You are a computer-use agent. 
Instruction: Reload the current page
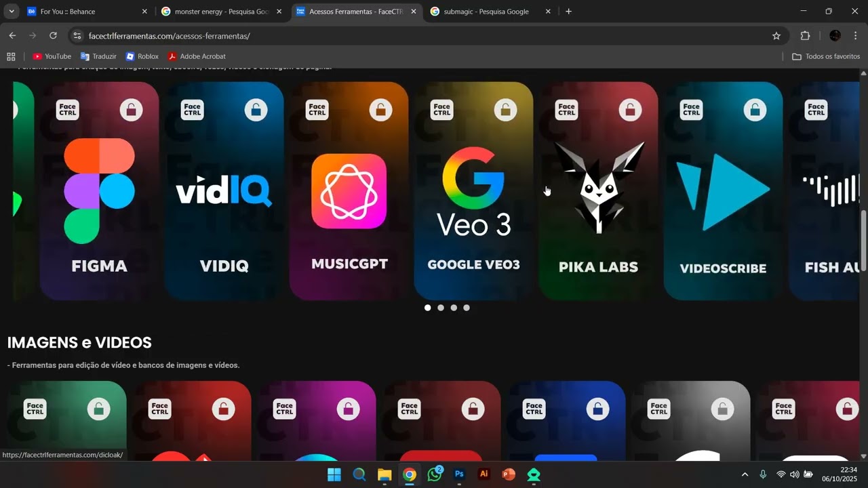pos(53,36)
